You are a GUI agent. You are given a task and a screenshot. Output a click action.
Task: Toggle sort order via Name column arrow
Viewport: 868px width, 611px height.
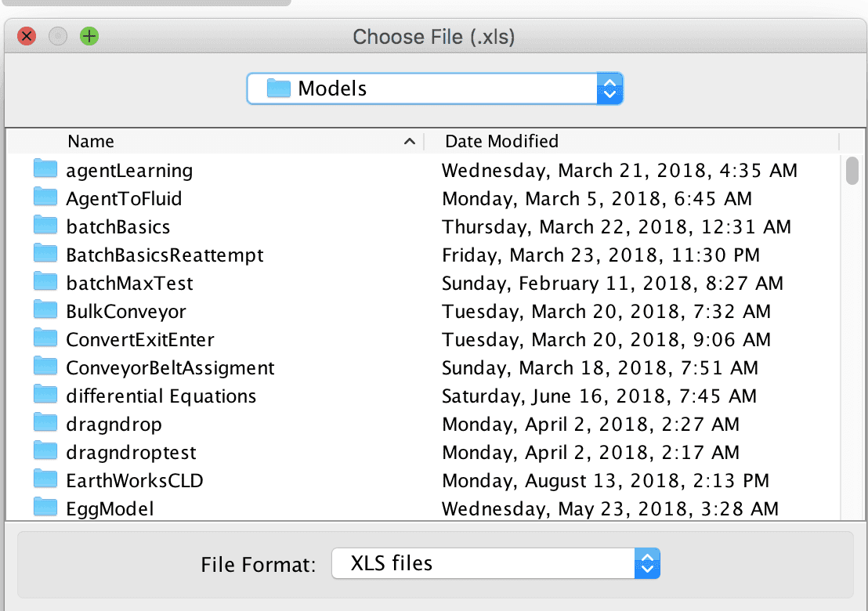pos(409,142)
